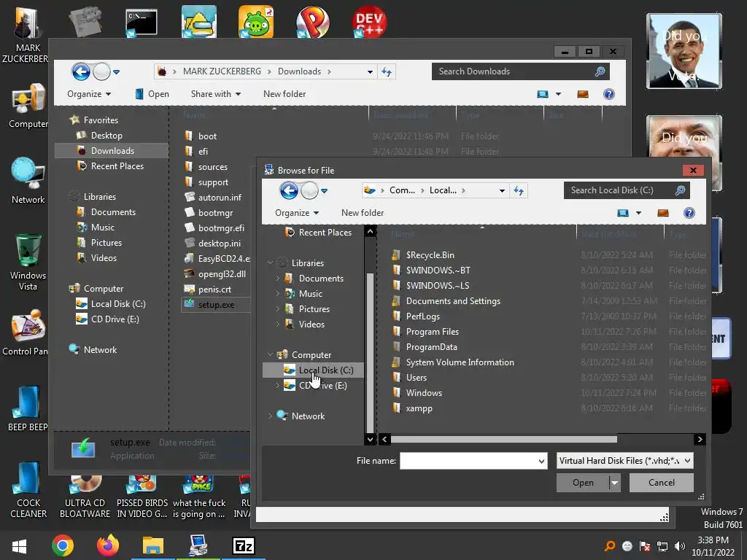Click refresh icon beside Browse dialog address bar
Screen dimensions: 747x560
[x=519, y=190]
